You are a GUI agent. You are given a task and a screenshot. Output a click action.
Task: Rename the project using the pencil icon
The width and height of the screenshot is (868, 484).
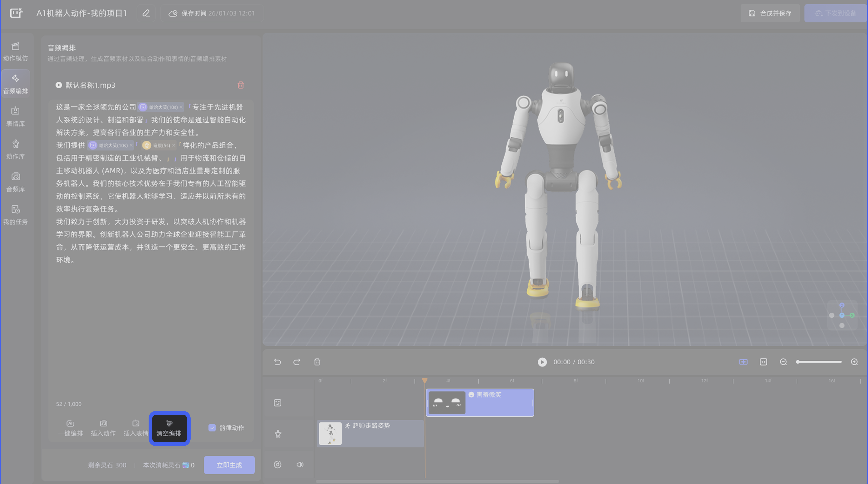coord(146,13)
